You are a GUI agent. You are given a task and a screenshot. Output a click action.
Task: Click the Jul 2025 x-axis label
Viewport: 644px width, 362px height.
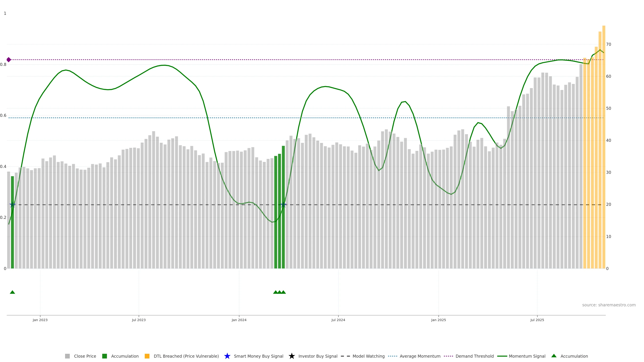pyautogui.click(x=537, y=320)
